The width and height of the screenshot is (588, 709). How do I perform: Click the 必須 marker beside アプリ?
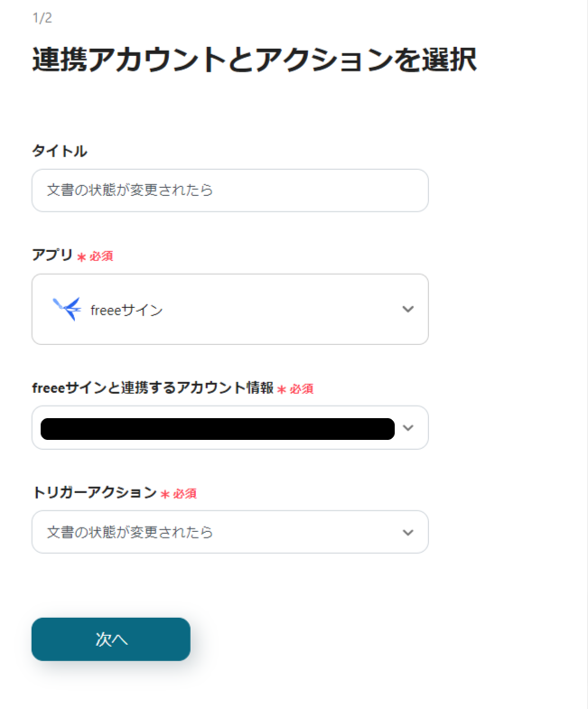101,257
